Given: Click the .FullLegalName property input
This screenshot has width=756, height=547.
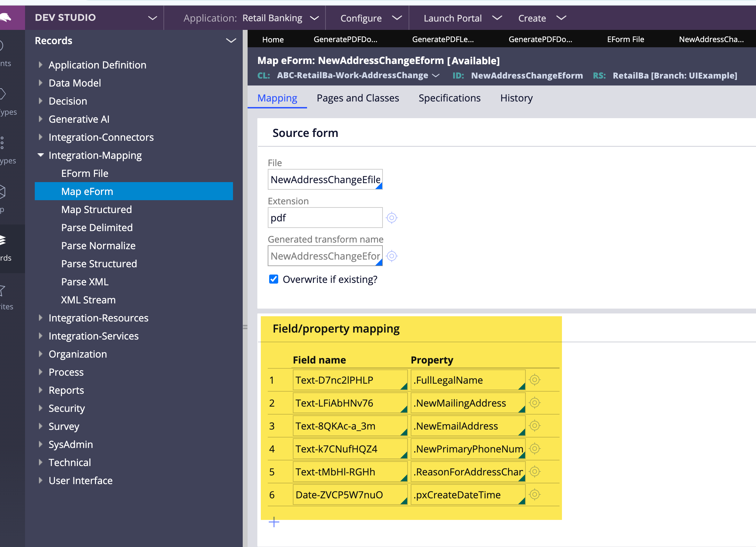Looking at the screenshot, I should coord(468,380).
